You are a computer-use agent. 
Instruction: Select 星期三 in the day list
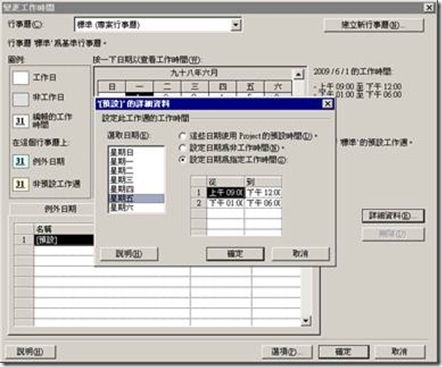[x=137, y=180]
